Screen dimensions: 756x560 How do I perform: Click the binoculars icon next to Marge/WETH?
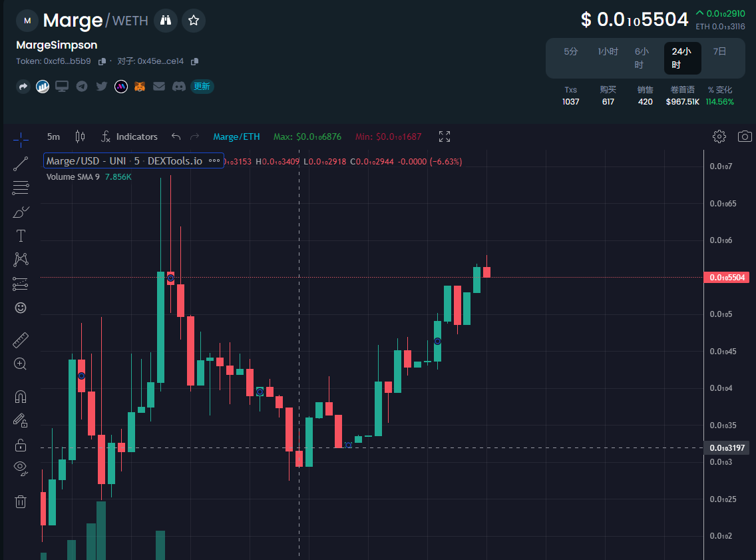click(165, 20)
